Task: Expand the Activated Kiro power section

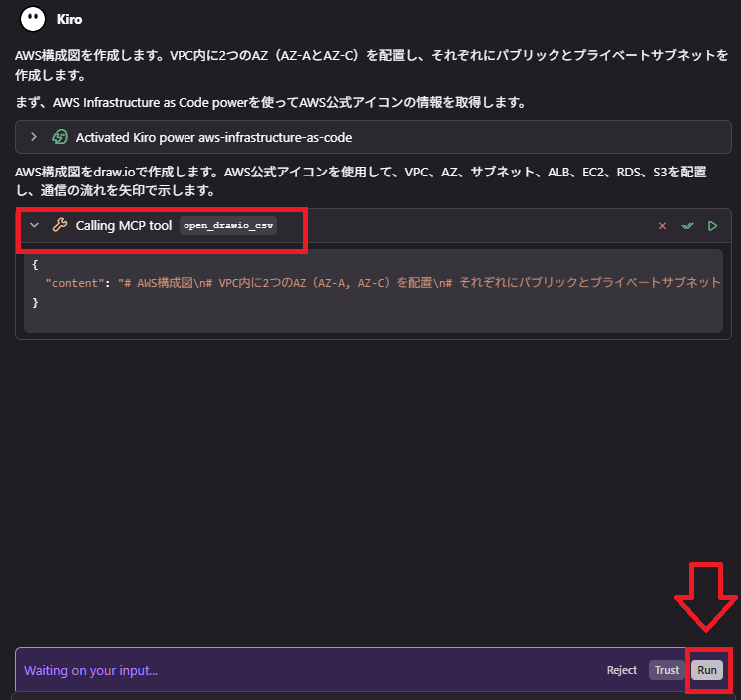Action: pos(34,137)
